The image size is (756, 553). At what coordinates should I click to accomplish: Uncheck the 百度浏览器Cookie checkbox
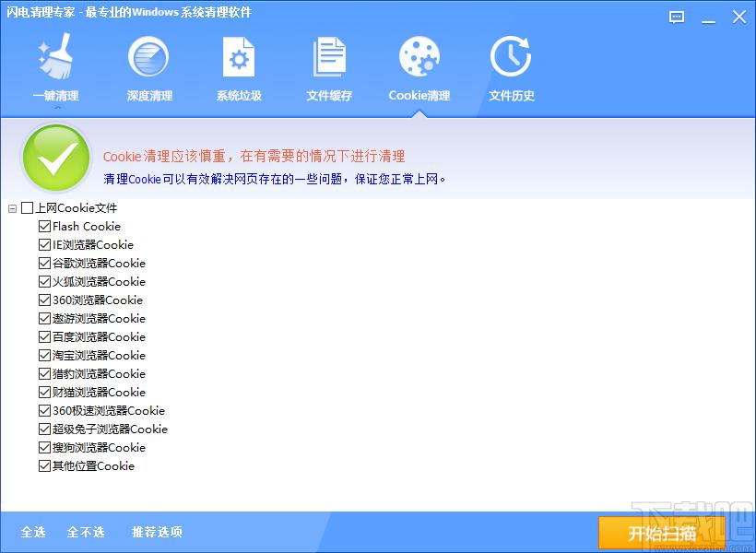(x=44, y=337)
